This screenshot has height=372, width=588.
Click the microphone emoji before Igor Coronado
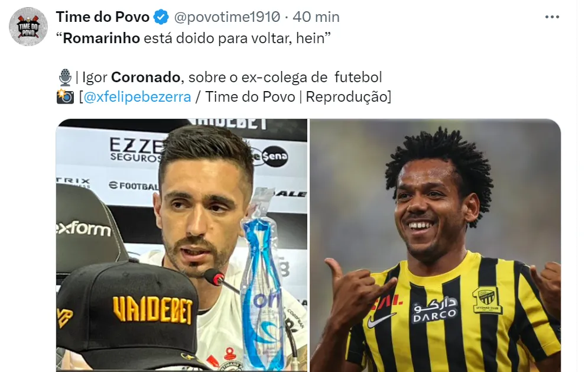(65, 77)
